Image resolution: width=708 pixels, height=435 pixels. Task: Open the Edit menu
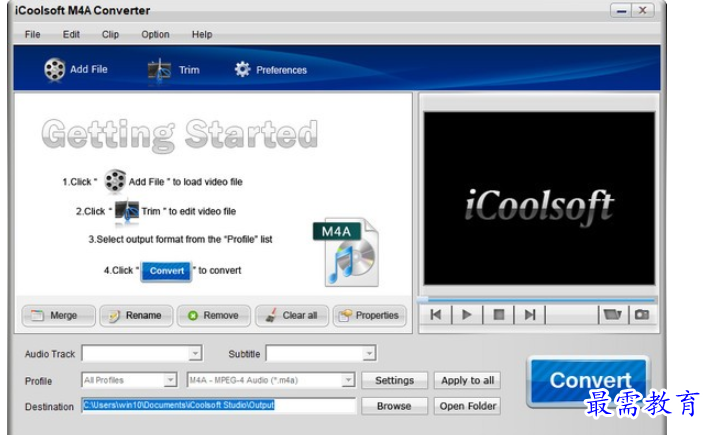(x=71, y=34)
